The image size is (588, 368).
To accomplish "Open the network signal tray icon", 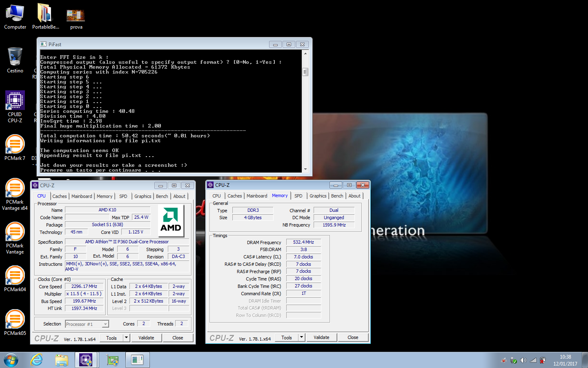I will (x=533, y=360).
